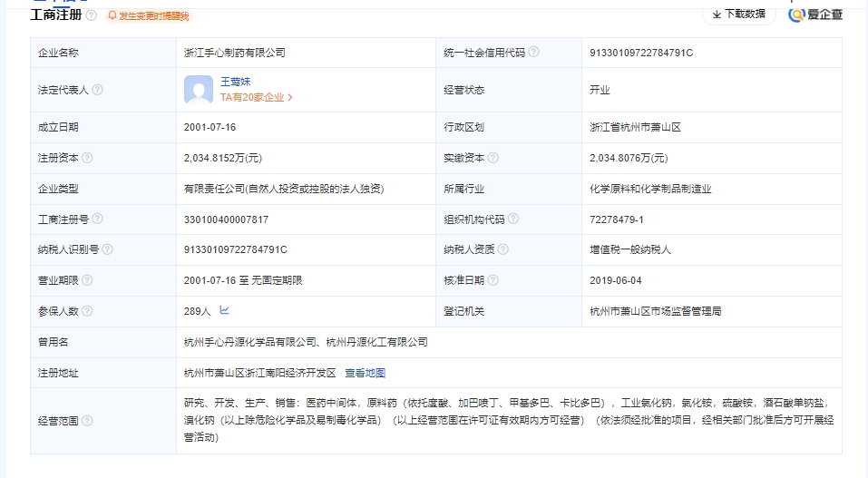This screenshot has width=868, height=478.
Task: Open help icon next to 核准日期
Action: 493,280
